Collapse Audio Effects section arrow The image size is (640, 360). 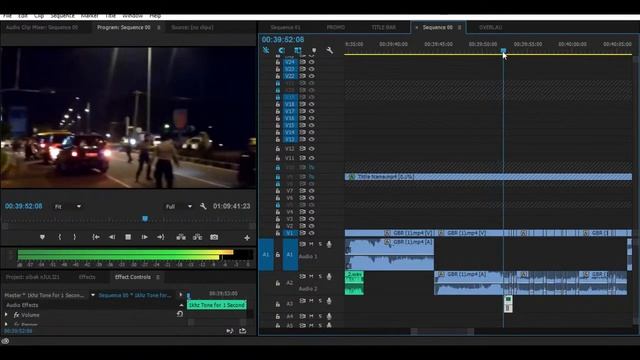coord(181,305)
